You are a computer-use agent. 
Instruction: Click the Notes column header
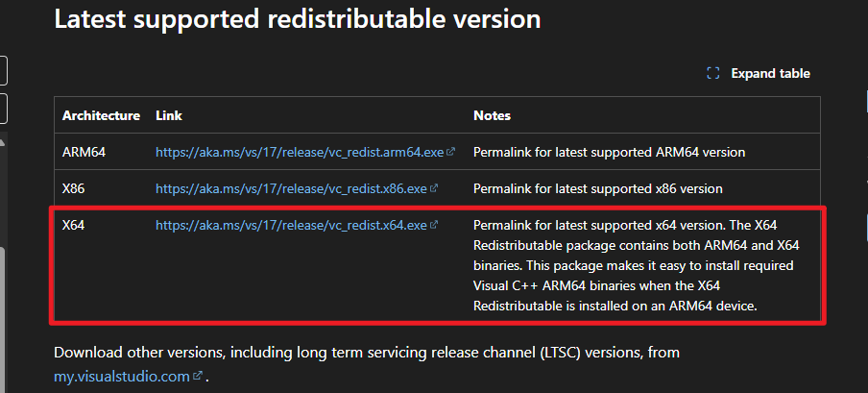click(492, 115)
